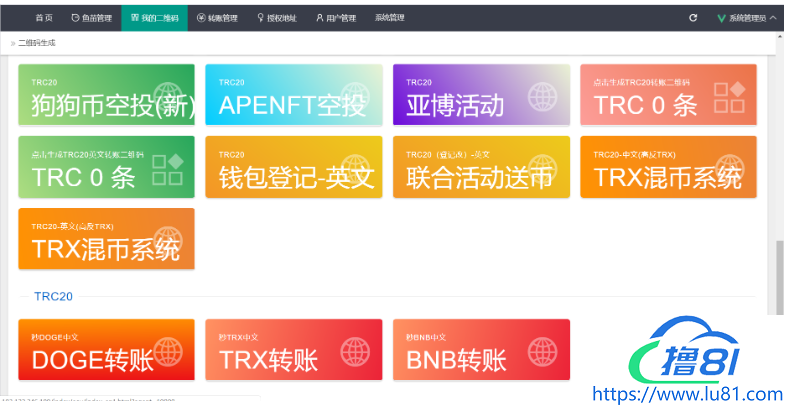The image size is (788, 405).
Task: Open the 狗狗币空投(新) card
Action: click(x=107, y=97)
